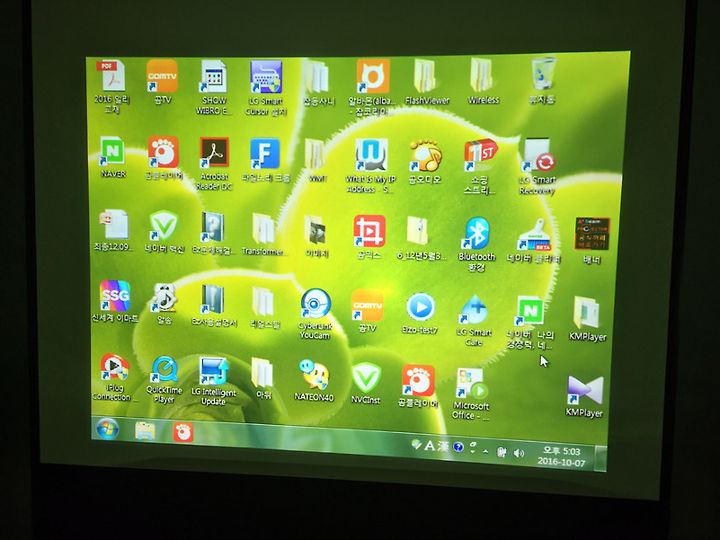Open the 지출12.09 document file

pos(113,231)
